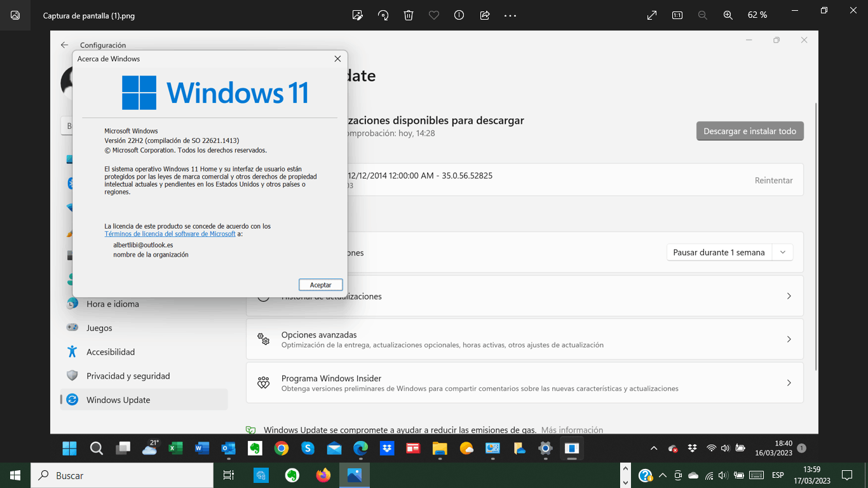Launch Excel from the taskbar
This screenshot has height=488, width=868.
(176, 448)
